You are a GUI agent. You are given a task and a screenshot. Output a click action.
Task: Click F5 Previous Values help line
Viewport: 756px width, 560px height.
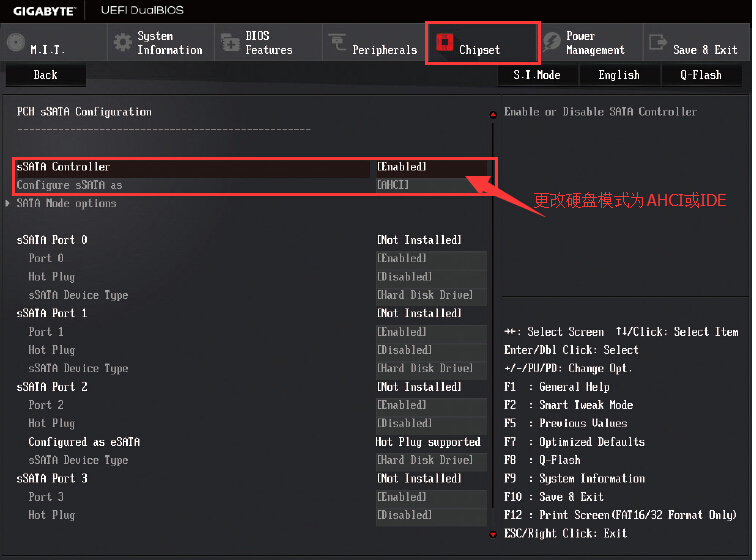point(566,423)
